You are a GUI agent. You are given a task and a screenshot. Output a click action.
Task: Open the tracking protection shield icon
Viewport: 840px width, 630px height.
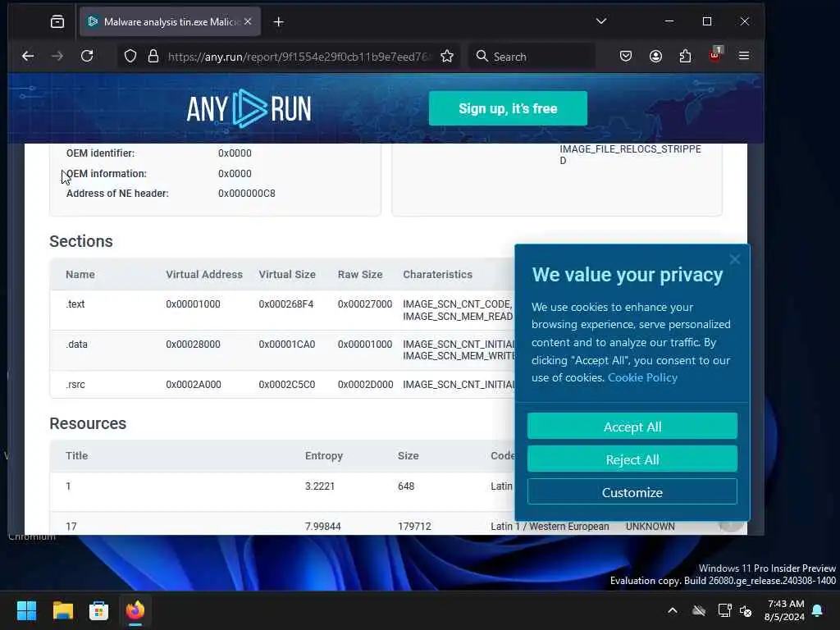point(130,57)
